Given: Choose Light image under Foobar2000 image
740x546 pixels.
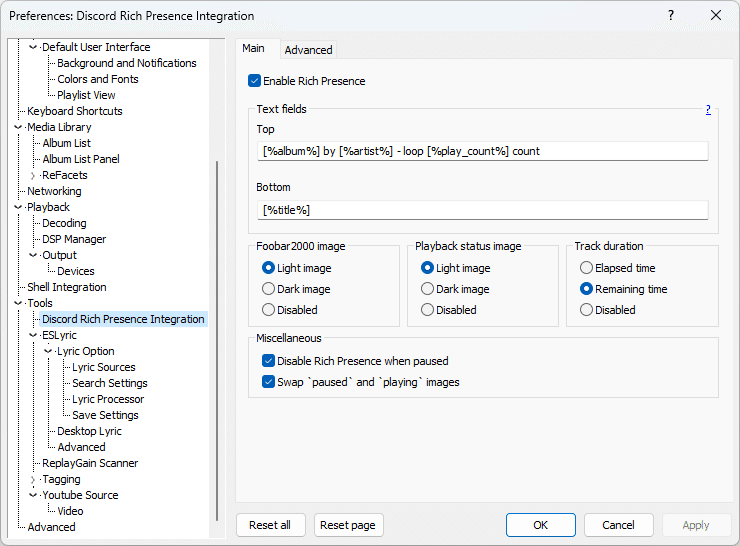Looking at the screenshot, I should click(268, 268).
